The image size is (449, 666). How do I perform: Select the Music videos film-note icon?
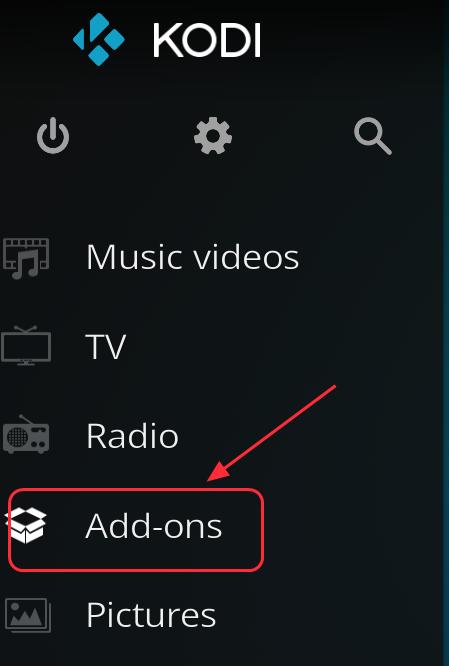tap(26, 258)
